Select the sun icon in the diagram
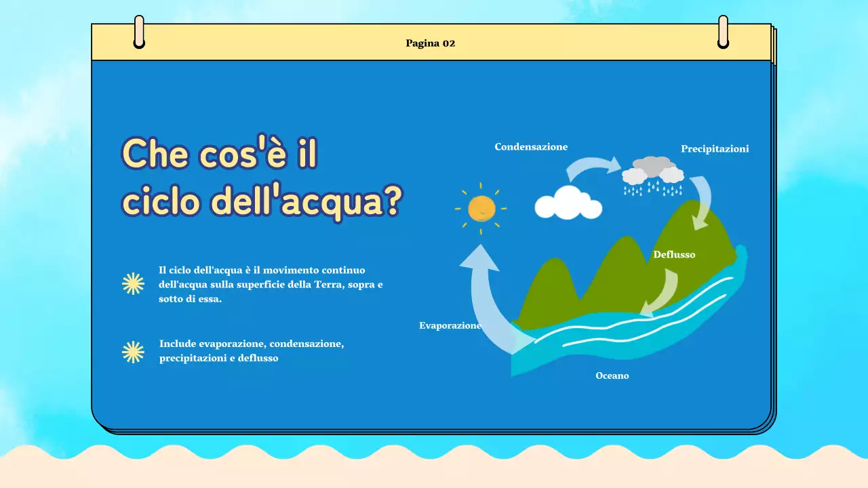Viewport: 868px width, 488px height. pyautogui.click(x=483, y=209)
